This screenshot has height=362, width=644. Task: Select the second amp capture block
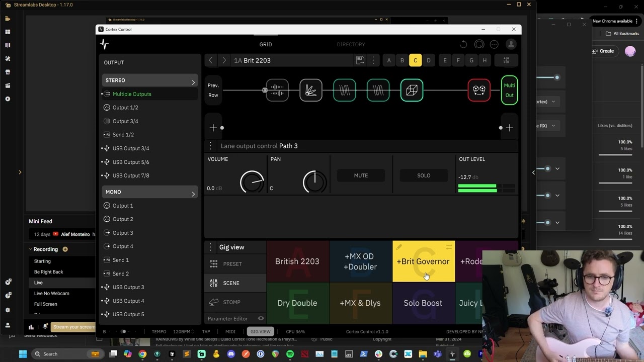pos(378,90)
